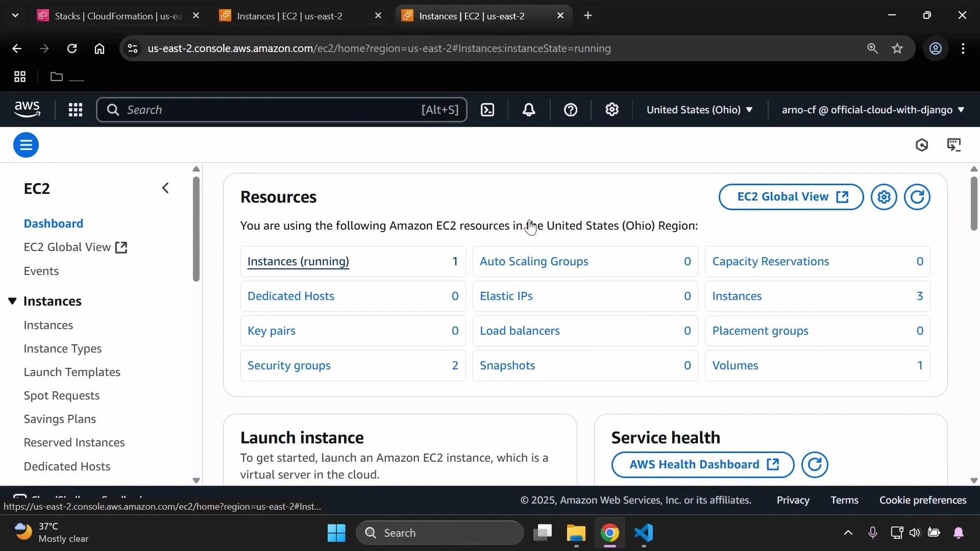This screenshot has width=980, height=551.
Task: Open the Amazon Q assistant icon
Action: click(922, 145)
